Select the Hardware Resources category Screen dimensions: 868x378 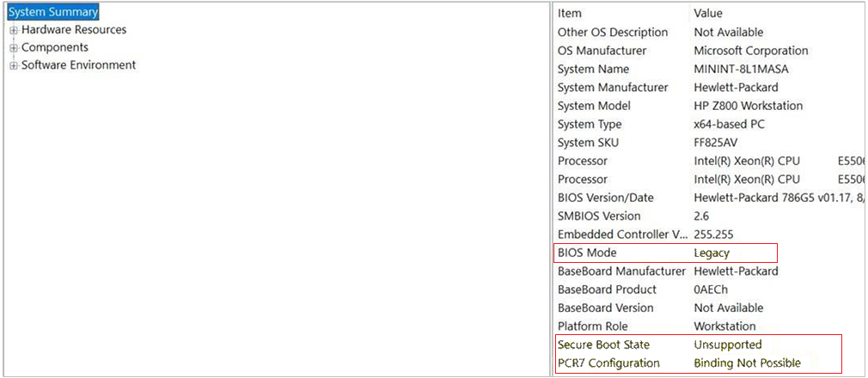(x=74, y=30)
